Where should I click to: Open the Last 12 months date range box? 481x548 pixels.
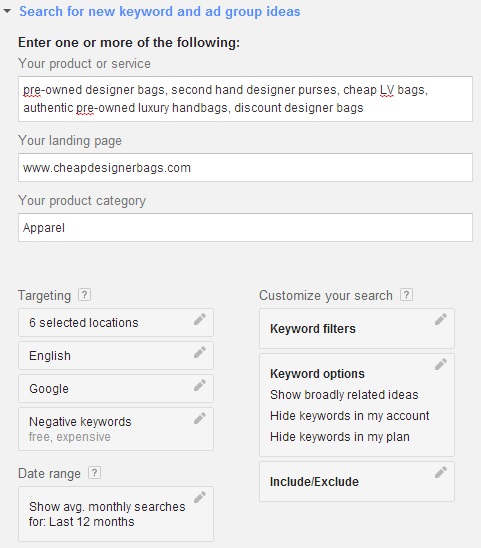pyautogui.click(x=116, y=514)
